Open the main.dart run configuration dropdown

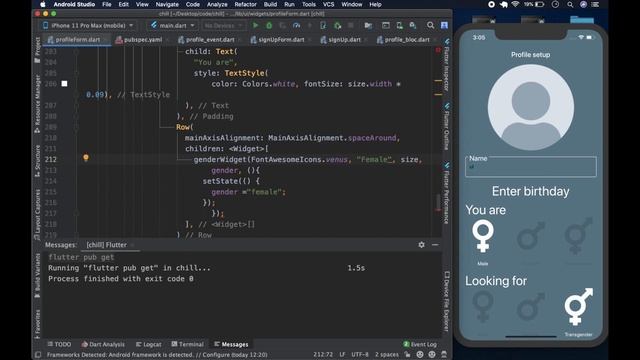point(172,25)
